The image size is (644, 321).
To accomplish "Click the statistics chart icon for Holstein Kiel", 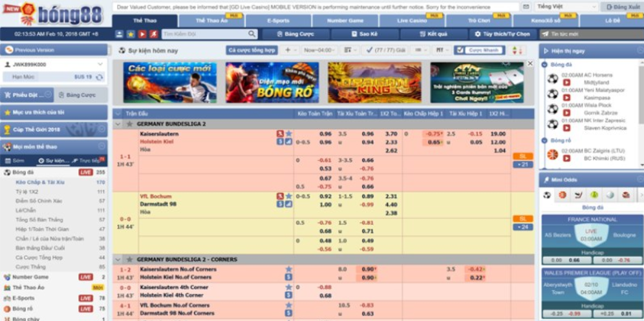I will tap(288, 141).
